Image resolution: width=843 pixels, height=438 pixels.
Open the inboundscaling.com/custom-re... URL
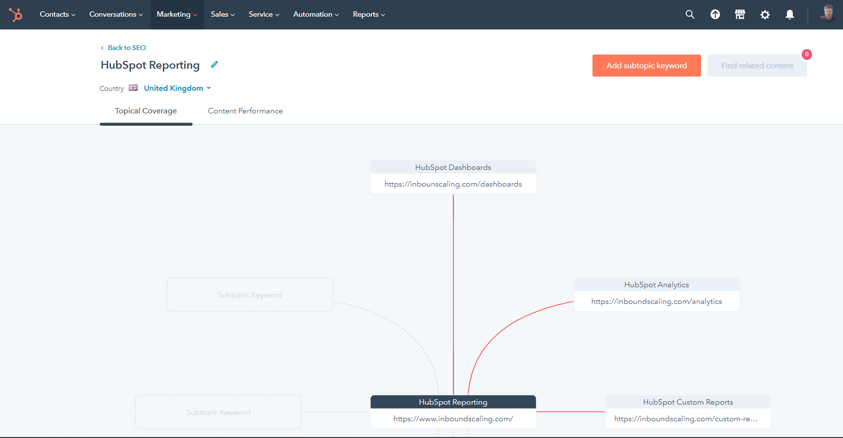[686, 419]
